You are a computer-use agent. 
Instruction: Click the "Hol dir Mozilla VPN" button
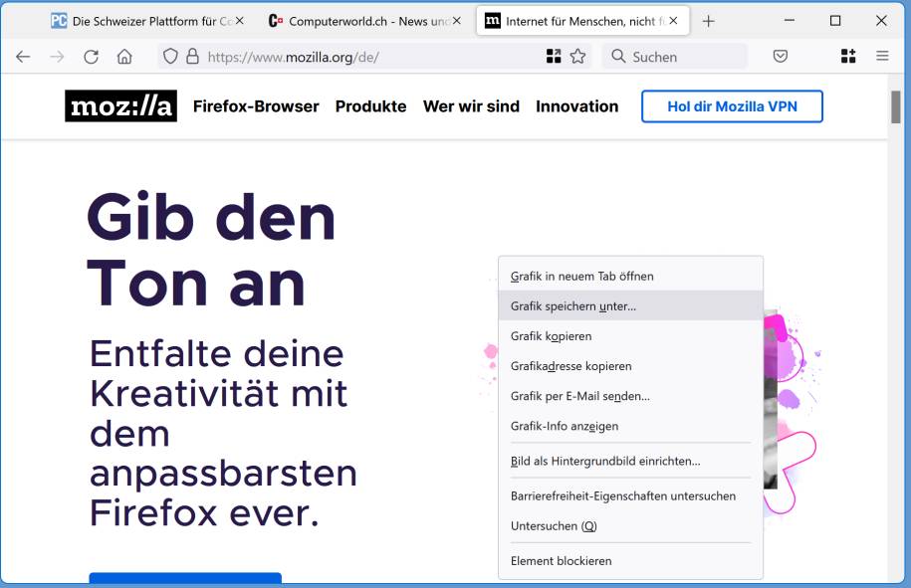tap(732, 106)
